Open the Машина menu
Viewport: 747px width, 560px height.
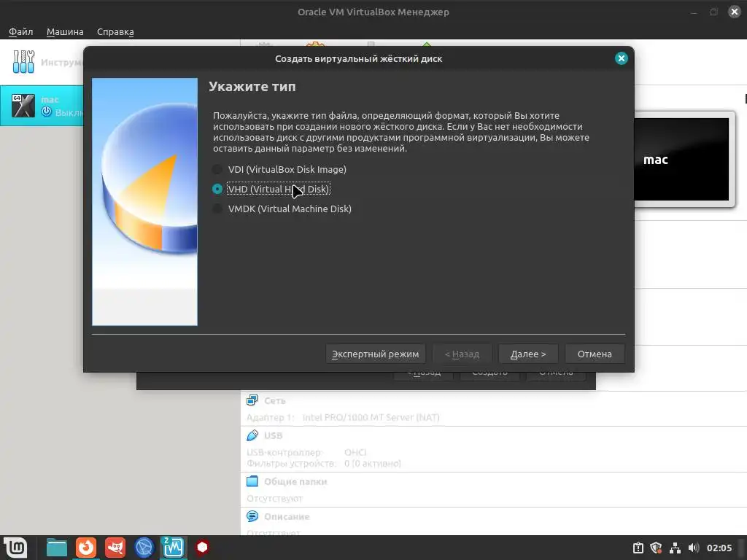coord(65,31)
